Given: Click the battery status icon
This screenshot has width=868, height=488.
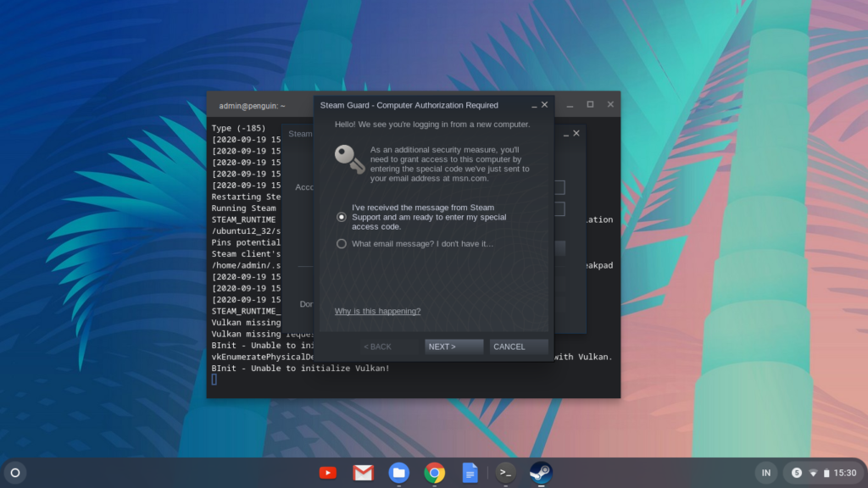Looking at the screenshot, I should click(x=826, y=473).
